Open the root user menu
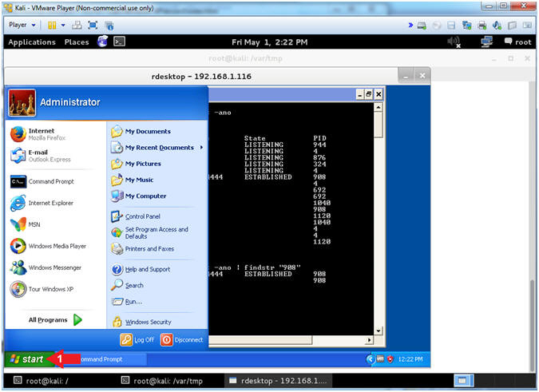The height and width of the screenshot is (392, 539). coord(517,42)
